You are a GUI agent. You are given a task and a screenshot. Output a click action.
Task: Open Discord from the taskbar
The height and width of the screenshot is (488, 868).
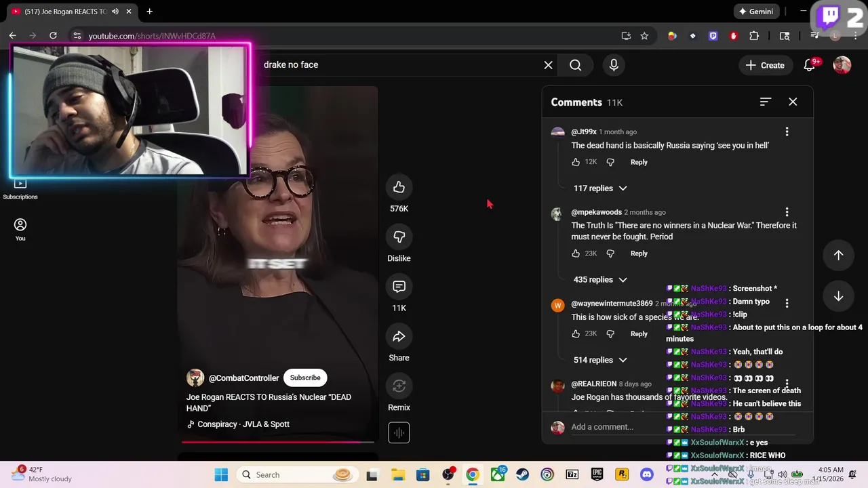coord(647,474)
